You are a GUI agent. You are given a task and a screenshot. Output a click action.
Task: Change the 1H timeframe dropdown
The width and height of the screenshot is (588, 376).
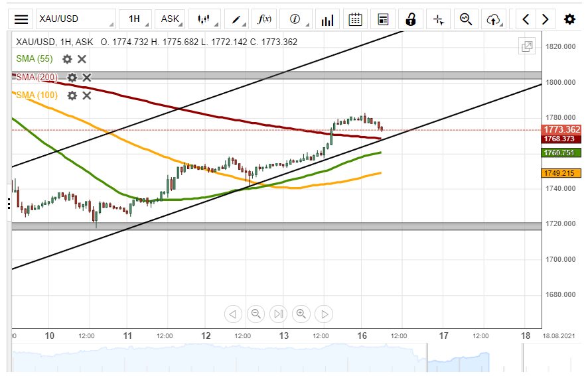(x=135, y=19)
